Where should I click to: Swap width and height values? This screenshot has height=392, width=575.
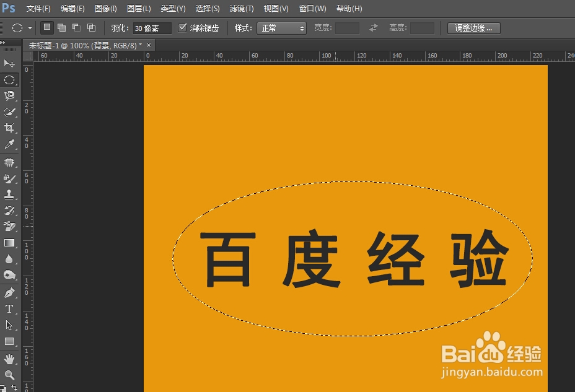tap(373, 28)
